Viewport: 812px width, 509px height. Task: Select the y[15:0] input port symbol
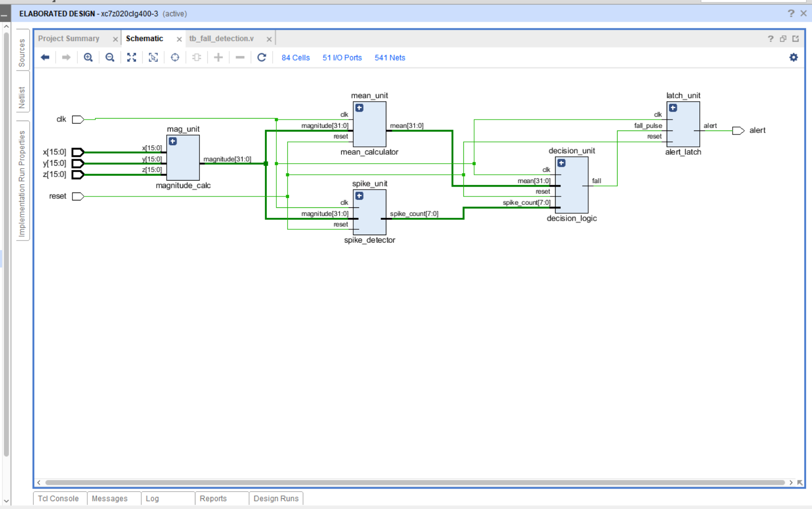coord(78,163)
